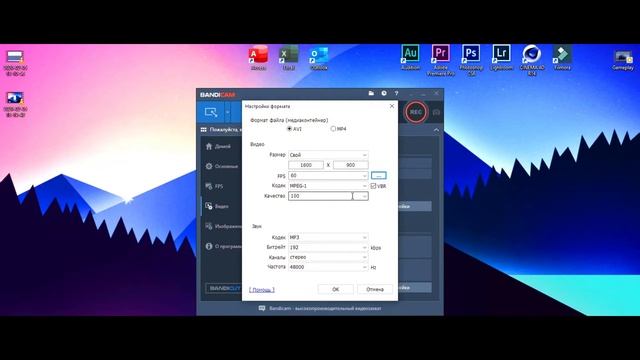Switch to the Изображения tab in Bandicam
Screen dimensions: 640x360
coord(222,227)
